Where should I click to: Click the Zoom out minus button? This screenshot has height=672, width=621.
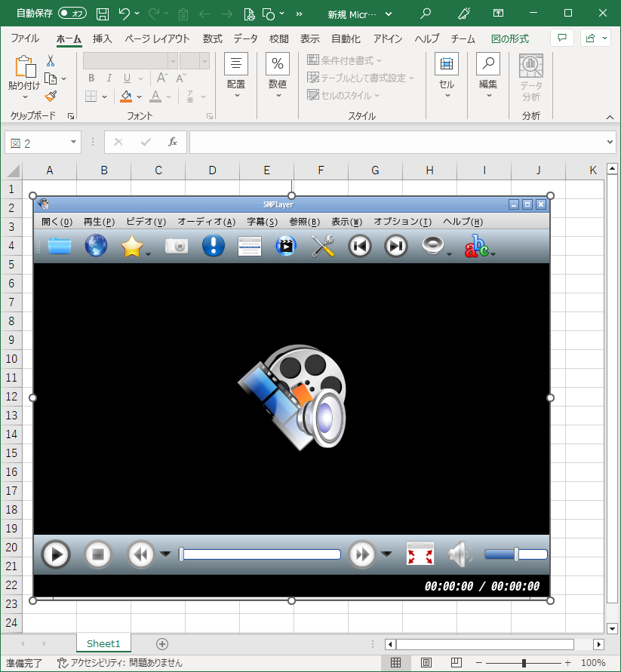coord(479,662)
